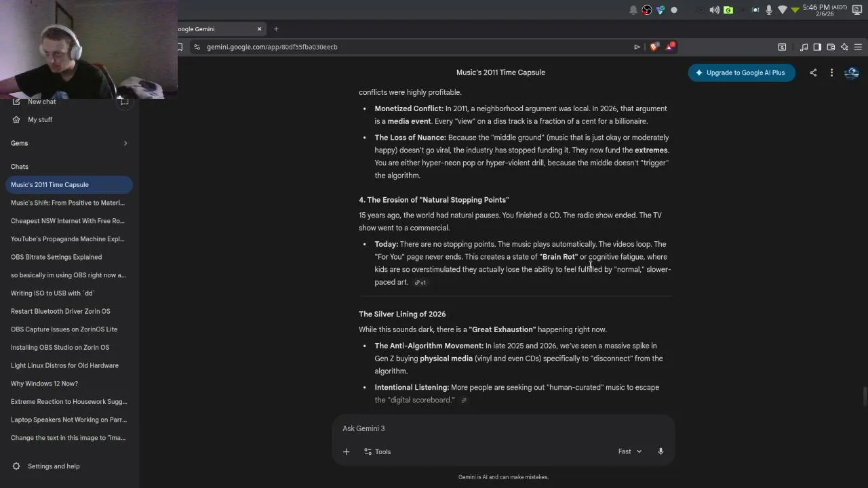Open Settings and help
The image size is (868, 488).
[54, 466]
